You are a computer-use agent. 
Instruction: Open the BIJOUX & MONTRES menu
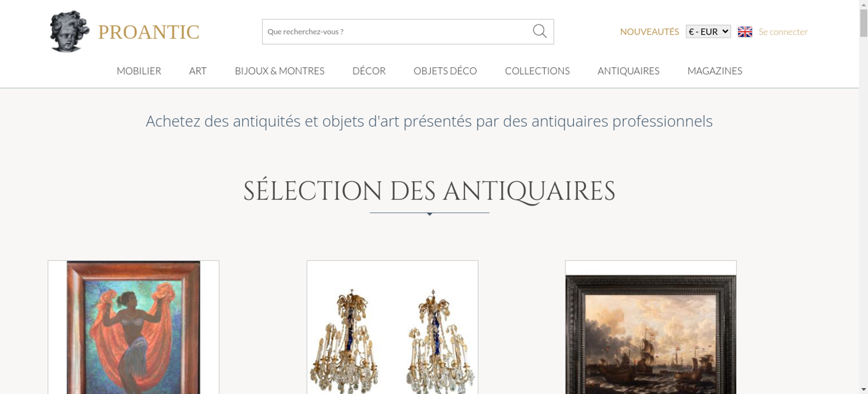point(279,71)
